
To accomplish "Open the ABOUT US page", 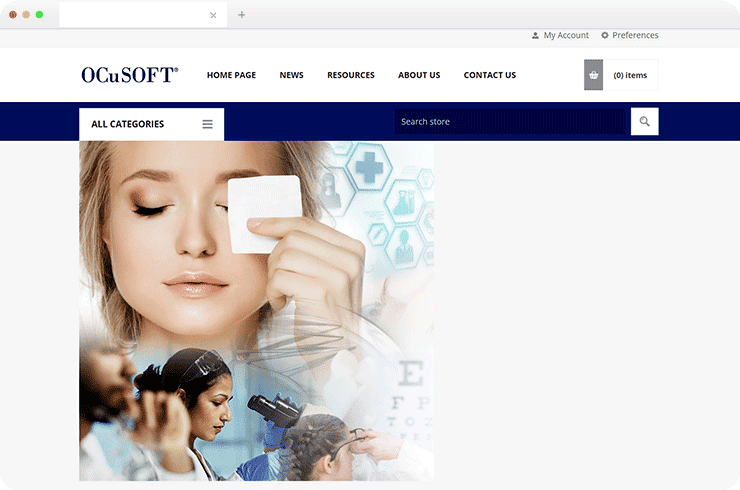I will [419, 75].
